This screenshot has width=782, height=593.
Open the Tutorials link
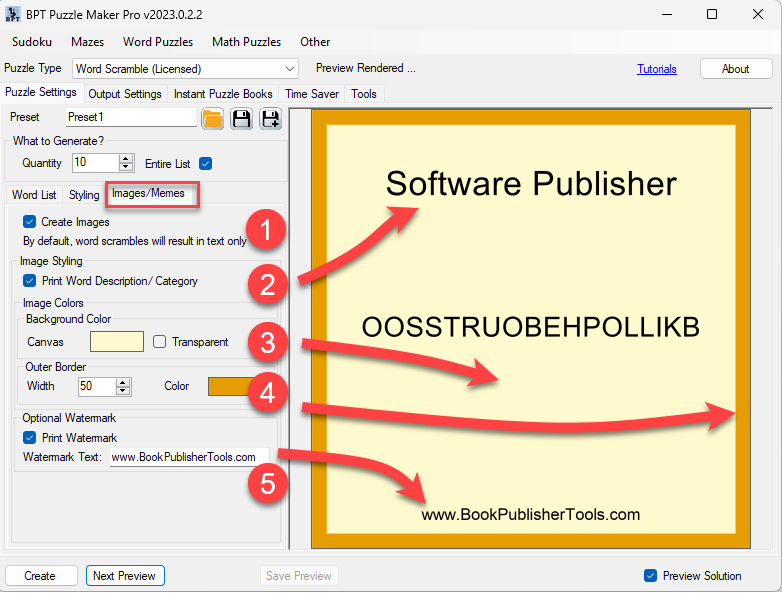657,69
